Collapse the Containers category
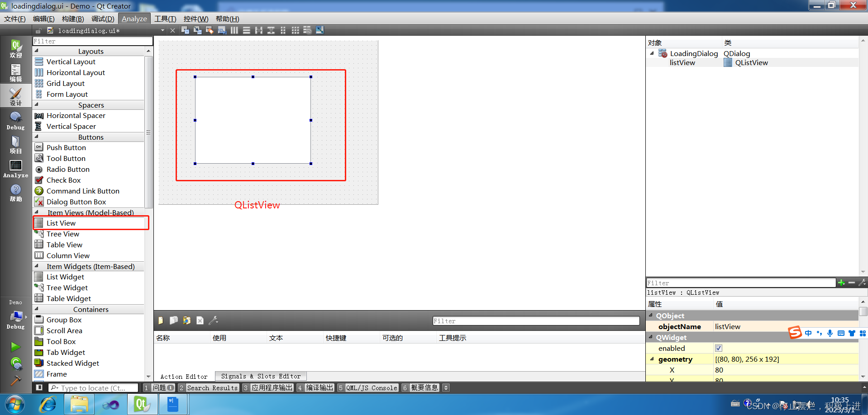Screen dimensions: 868x415 37,309
